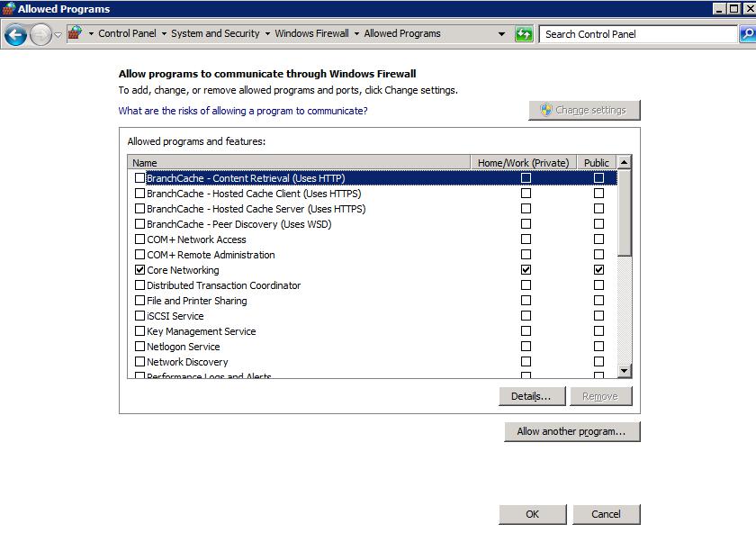Go to Control Panel in the breadcrumb
Screen dimensions: 756x533
(127, 33)
